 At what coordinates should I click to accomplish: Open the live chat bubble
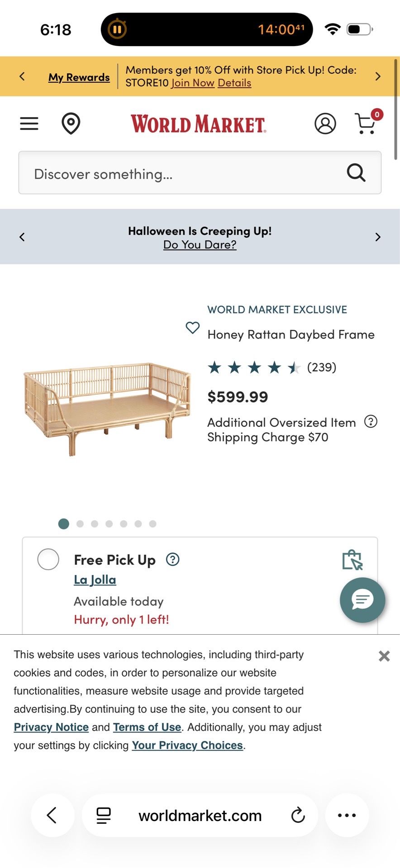tap(362, 600)
